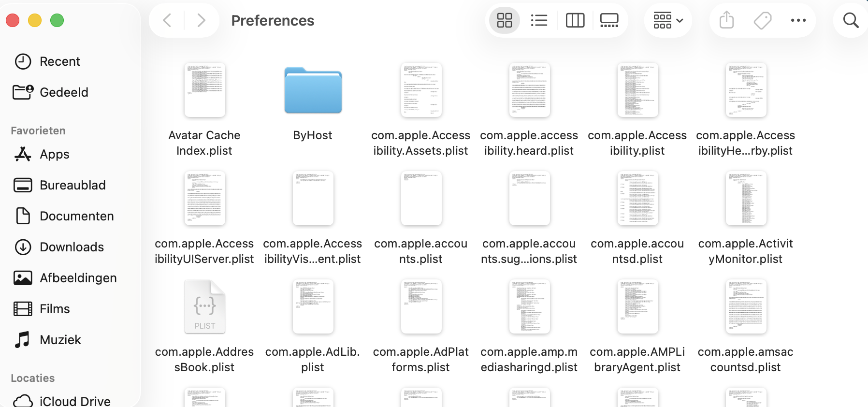Close the Finder window with red button
868x407 pixels.
(13, 20)
